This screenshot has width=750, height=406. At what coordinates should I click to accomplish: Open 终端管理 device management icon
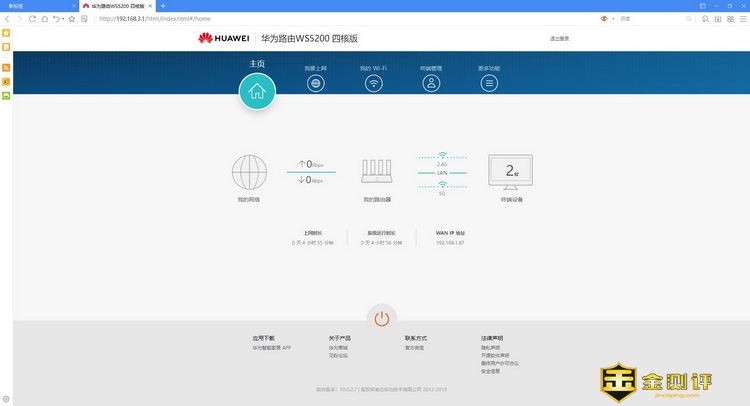click(431, 83)
